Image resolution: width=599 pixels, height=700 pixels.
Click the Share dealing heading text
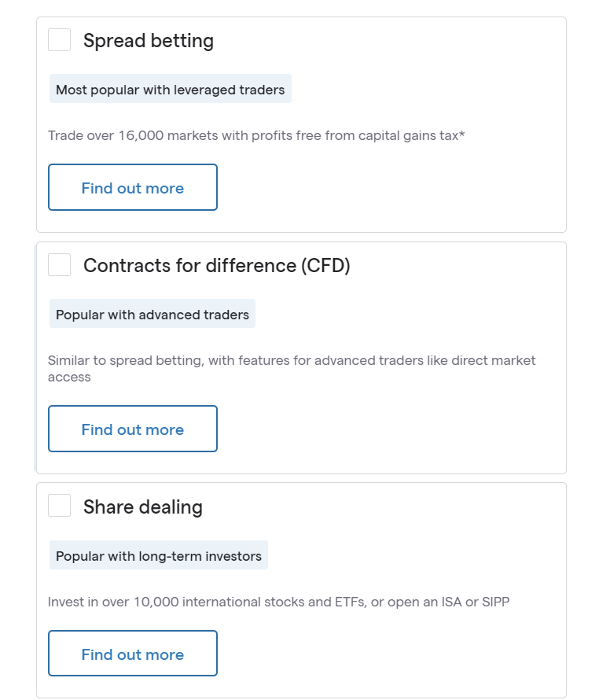tap(143, 507)
